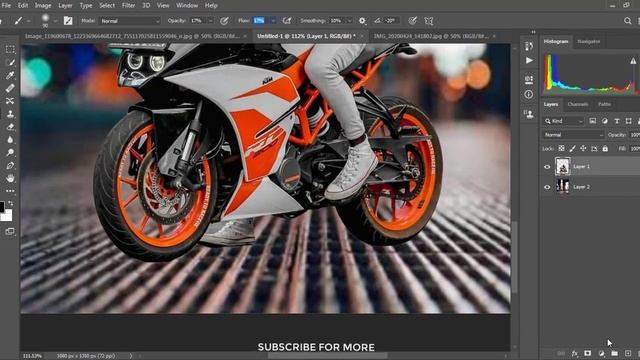Screen dimensions: 640x360
Task: Open the search magnifier icon
Action: [627, 21]
